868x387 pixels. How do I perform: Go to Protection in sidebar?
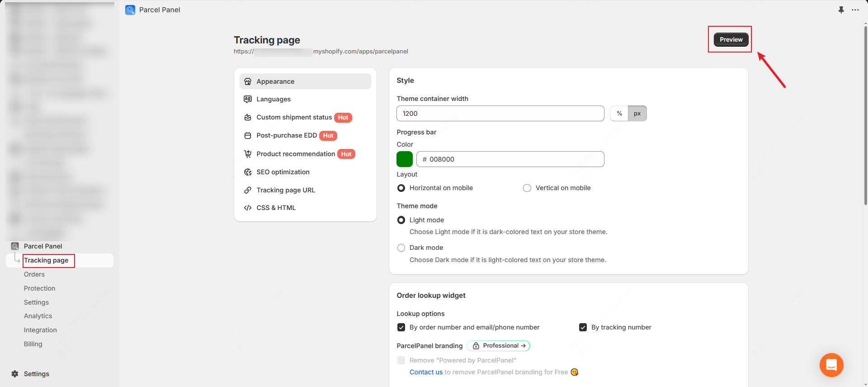(x=39, y=288)
